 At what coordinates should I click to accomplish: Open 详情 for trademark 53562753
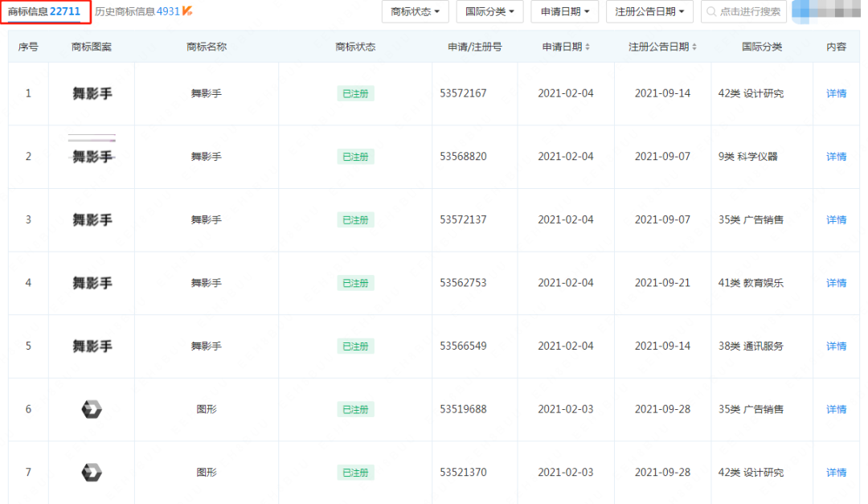pyautogui.click(x=836, y=283)
